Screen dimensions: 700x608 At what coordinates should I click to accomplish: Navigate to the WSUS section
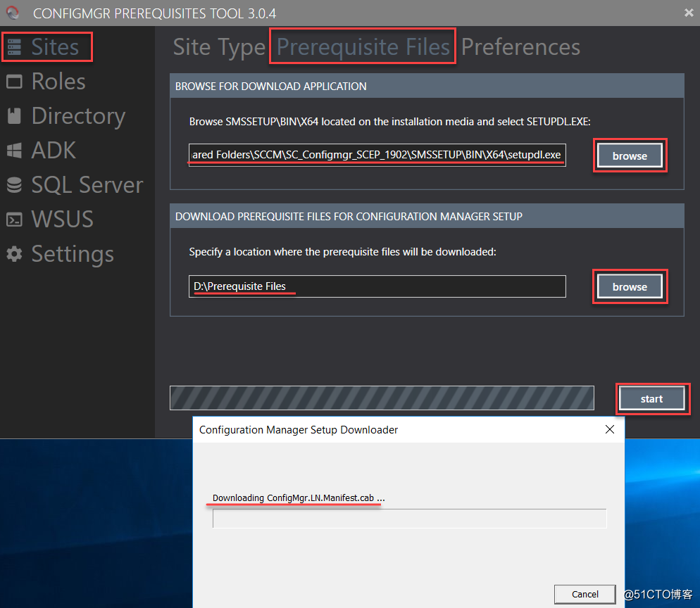62,220
